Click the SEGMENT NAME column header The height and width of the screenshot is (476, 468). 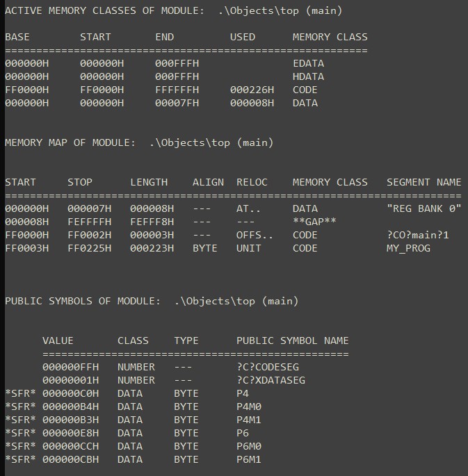click(x=424, y=182)
